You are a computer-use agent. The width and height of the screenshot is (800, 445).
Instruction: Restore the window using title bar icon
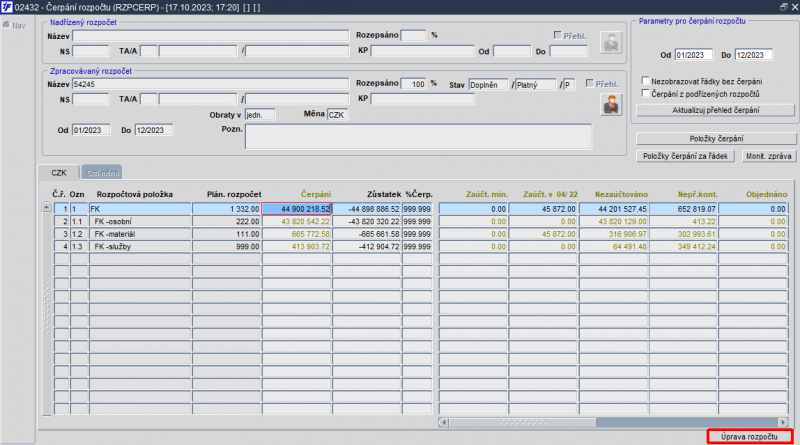click(783, 7)
